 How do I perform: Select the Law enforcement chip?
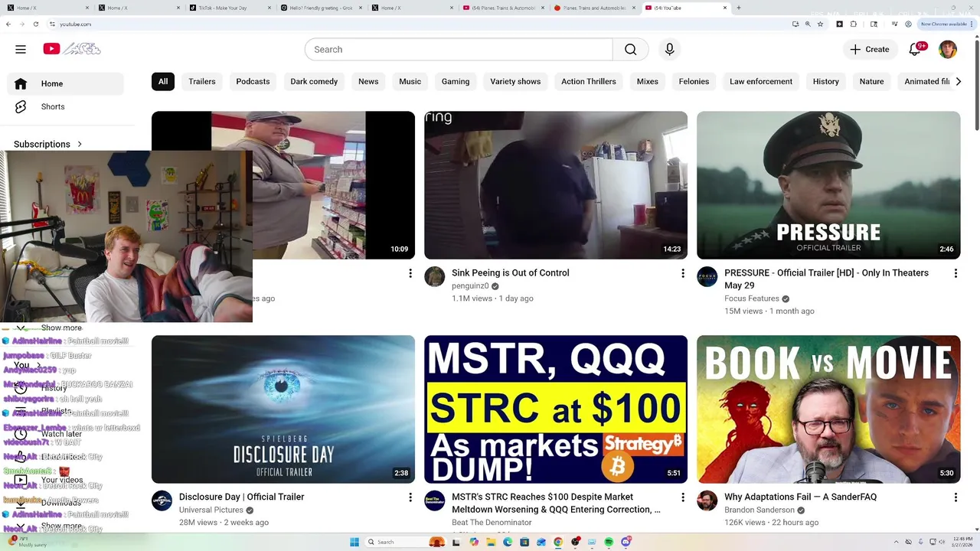tap(761, 81)
